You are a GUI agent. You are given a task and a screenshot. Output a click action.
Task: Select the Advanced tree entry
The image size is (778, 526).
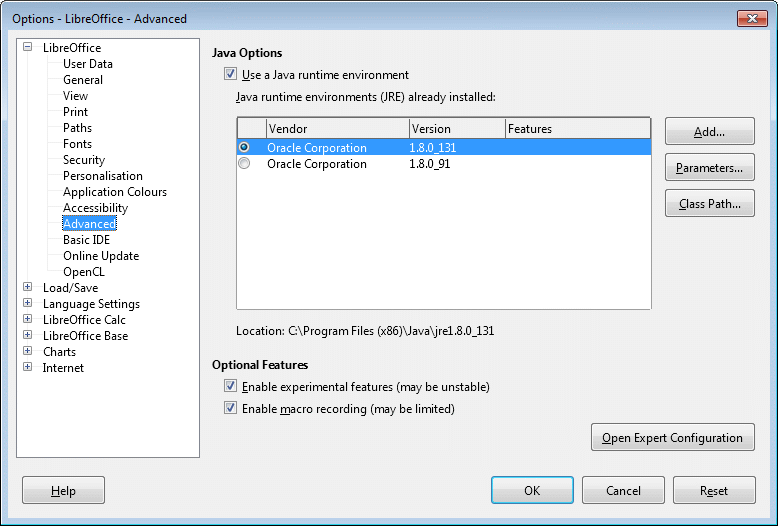89,224
